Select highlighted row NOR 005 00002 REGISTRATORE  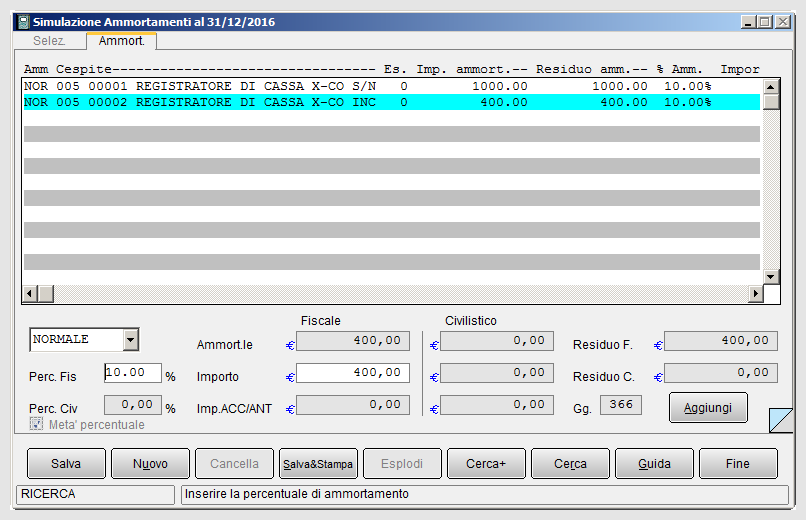(392, 102)
